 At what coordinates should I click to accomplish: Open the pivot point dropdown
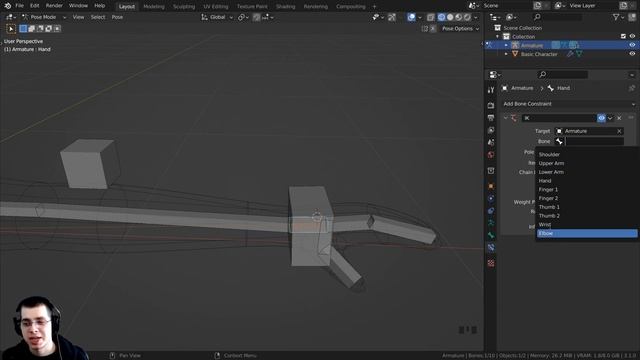click(243, 17)
